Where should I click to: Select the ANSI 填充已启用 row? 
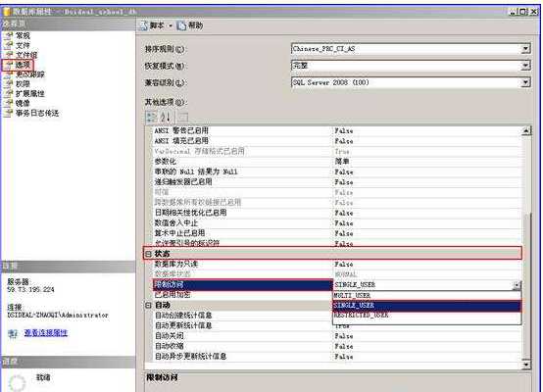(x=336, y=141)
